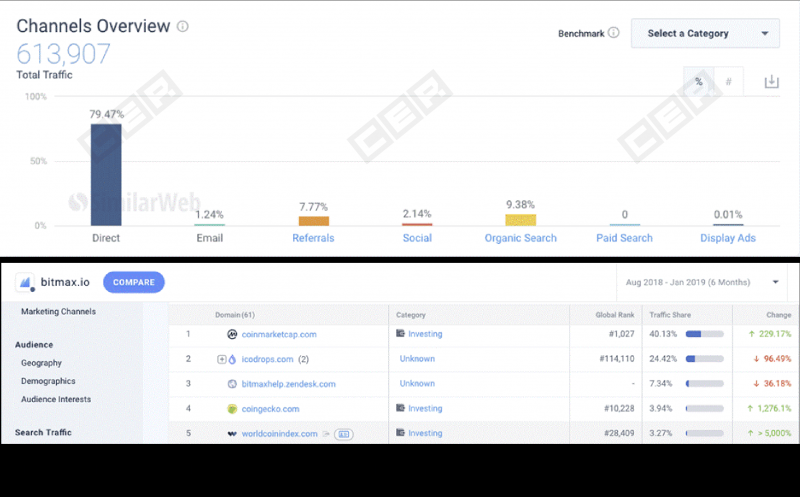The height and width of the screenshot is (497, 800).
Task: Sort by Global Rank column header
Action: [x=615, y=315]
